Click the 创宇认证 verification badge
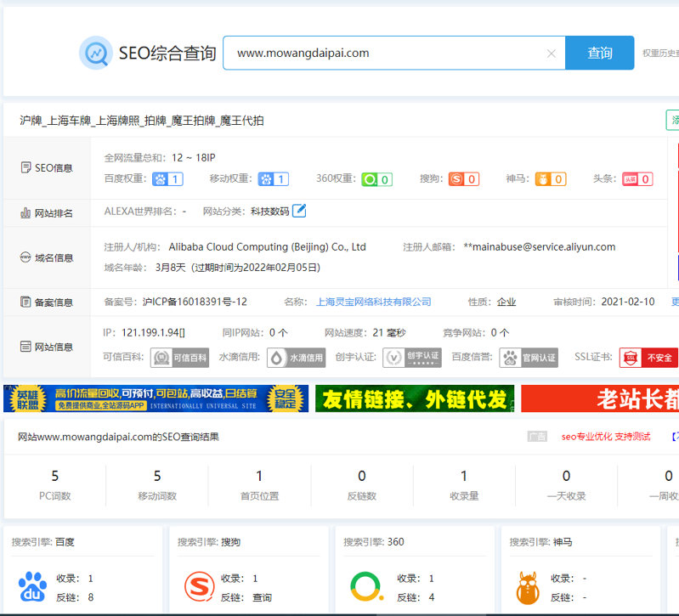 (411, 358)
